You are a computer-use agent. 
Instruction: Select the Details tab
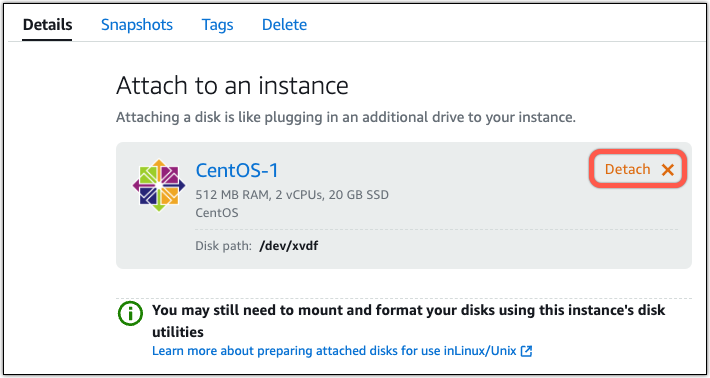tap(48, 24)
